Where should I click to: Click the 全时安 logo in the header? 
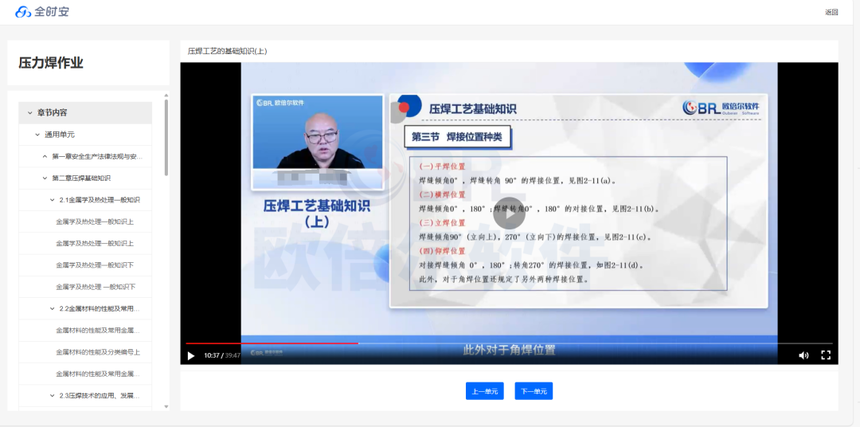pyautogui.click(x=42, y=12)
